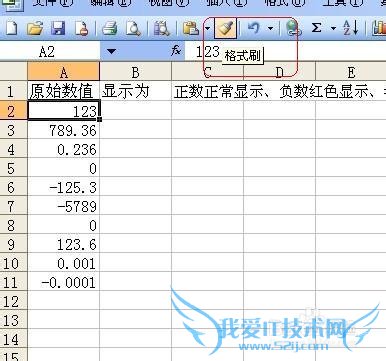The width and height of the screenshot is (386, 361).
Task: Select row 1 header
Action: pos(13,91)
